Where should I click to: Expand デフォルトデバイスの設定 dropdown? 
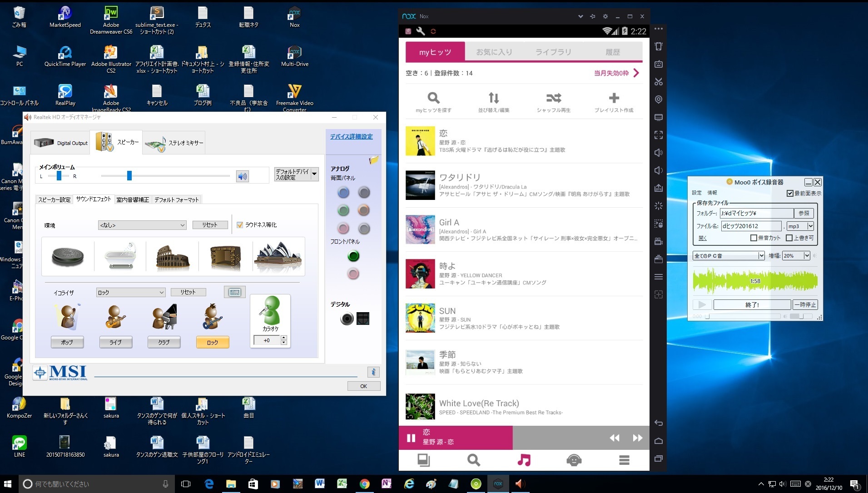coord(314,174)
